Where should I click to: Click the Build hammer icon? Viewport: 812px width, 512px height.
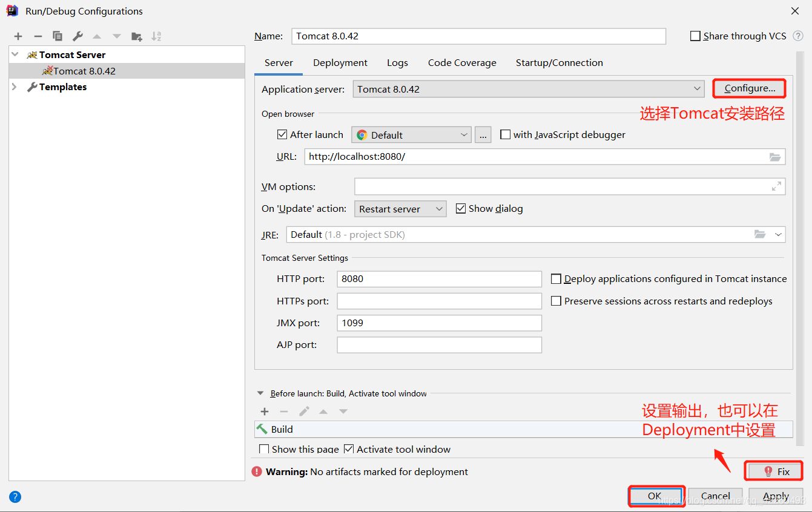[262, 428]
